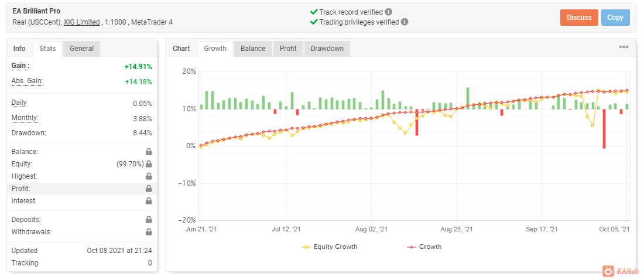Screen dimensions: 644x280
Task: Open the Drawdown chart tab
Action: (327, 49)
